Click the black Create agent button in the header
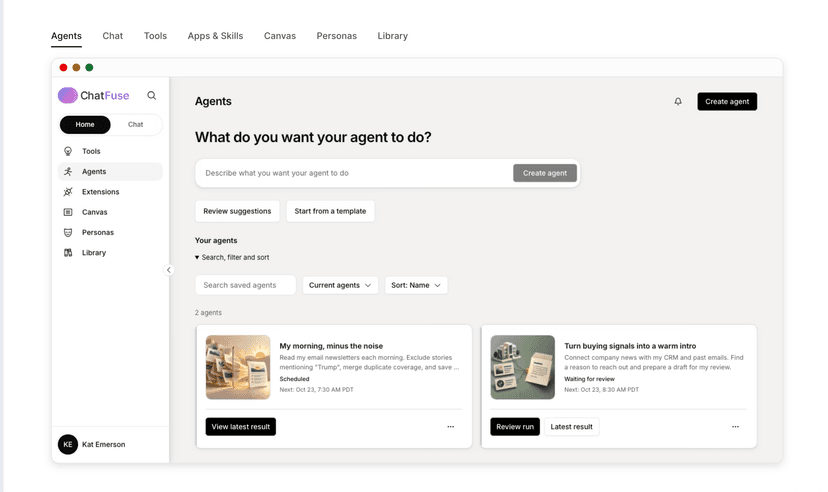 click(727, 101)
